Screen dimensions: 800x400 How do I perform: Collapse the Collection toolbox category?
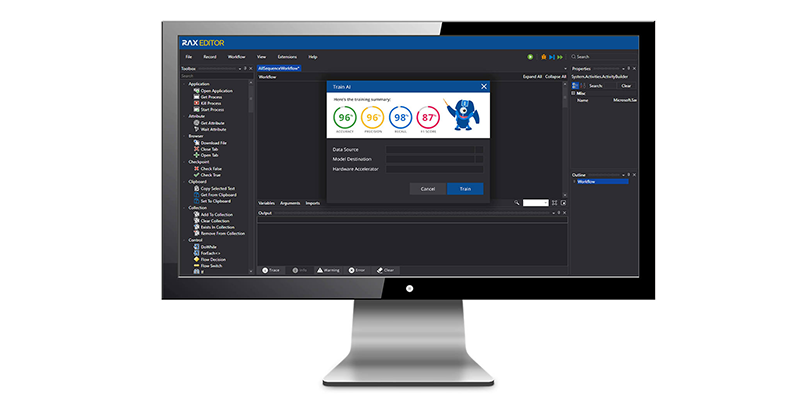pyautogui.click(x=184, y=208)
